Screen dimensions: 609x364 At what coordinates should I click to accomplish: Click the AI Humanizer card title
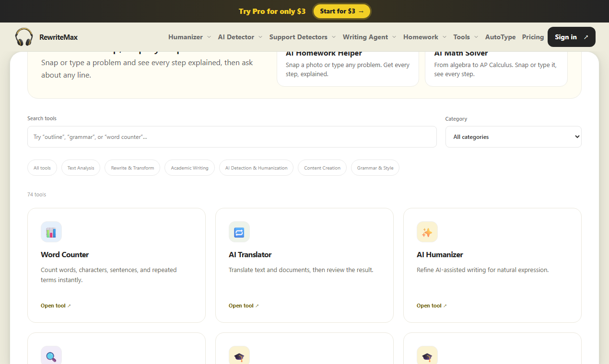click(440, 254)
